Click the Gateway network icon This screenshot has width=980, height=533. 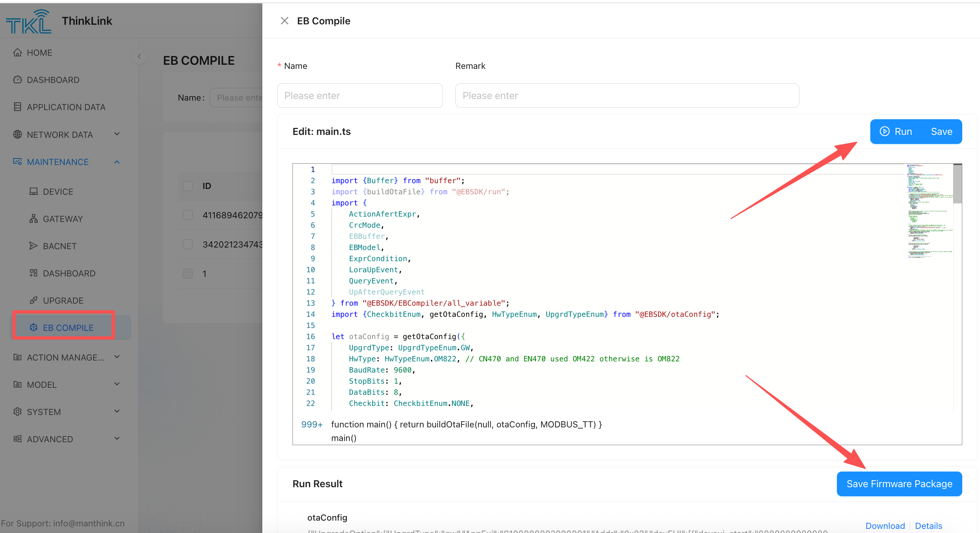(33, 219)
